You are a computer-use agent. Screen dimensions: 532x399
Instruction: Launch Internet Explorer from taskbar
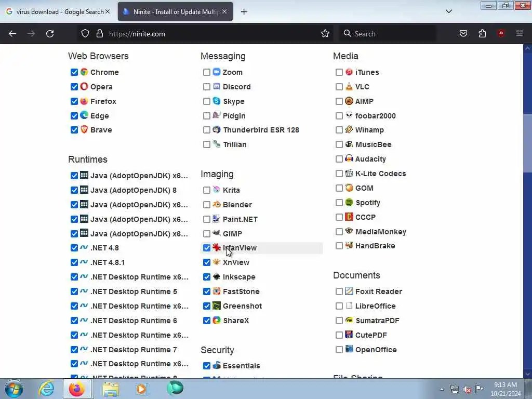(46, 389)
